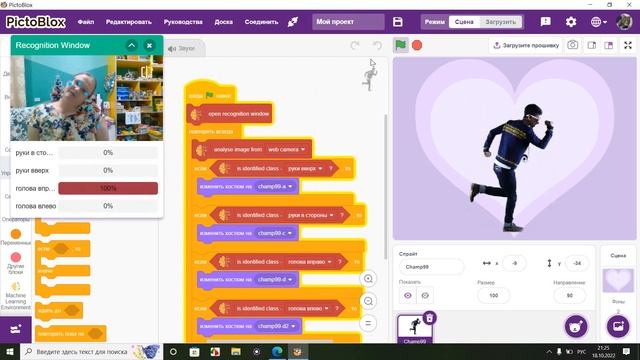
Task: Open the add extension button
Action: point(16,329)
